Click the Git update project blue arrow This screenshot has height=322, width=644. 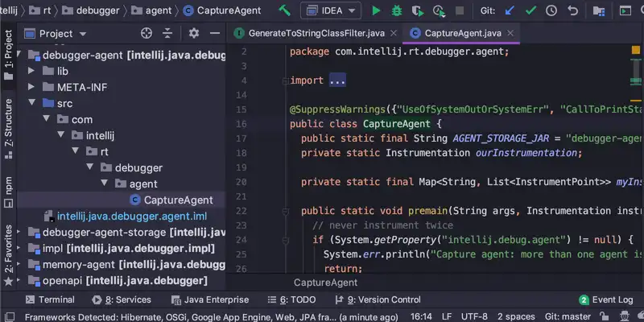[510, 11]
